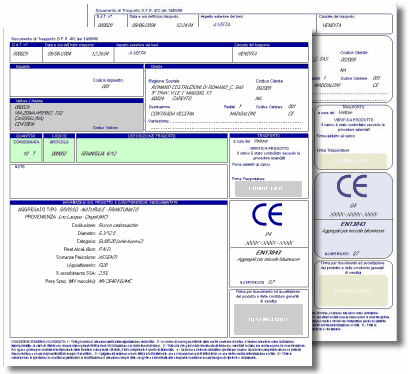Click 'VERIFICA PRODOTTO' text on front page
Image resolution: width=408 pixels, height=374 pixels.
pyautogui.click(x=269, y=148)
